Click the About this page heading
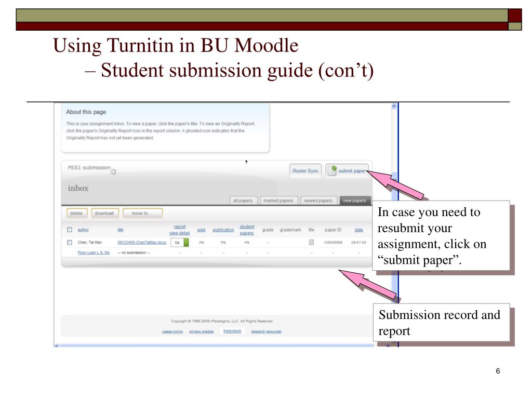This screenshot has height=399, width=532. pyautogui.click(x=86, y=112)
